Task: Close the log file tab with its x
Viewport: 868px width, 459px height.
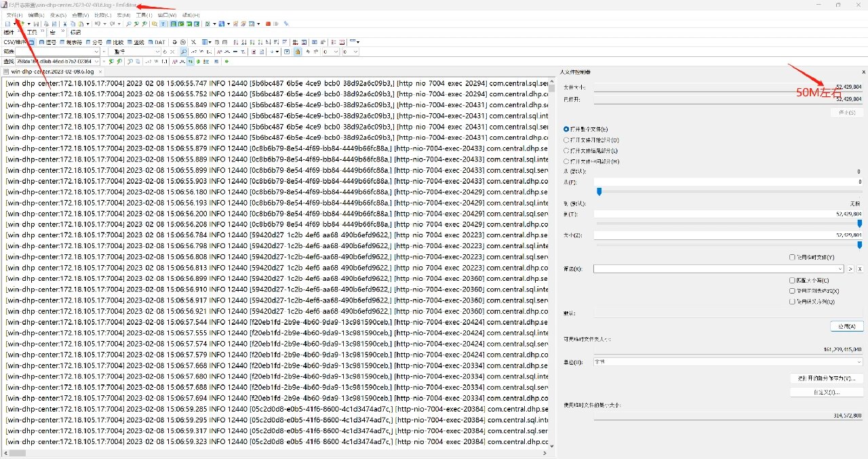Action: [x=100, y=71]
